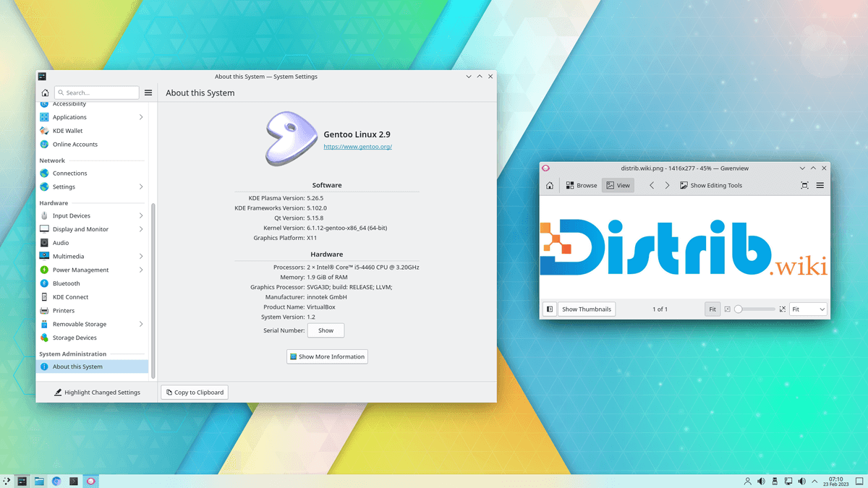Screen dimensions: 868x488
Task: Expand Input Devices chevron
Action: pyautogui.click(x=141, y=215)
